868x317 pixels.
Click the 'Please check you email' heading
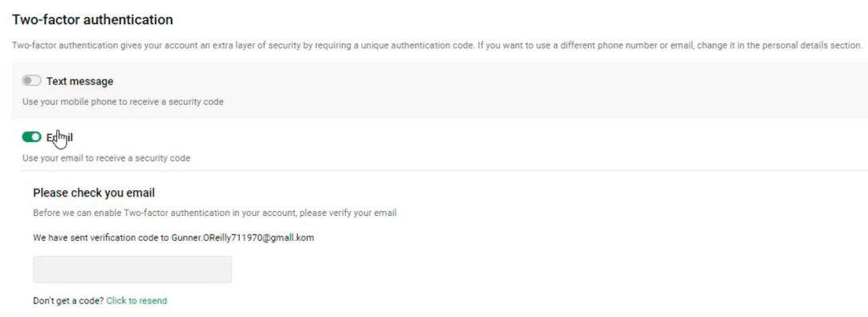coord(94,193)
